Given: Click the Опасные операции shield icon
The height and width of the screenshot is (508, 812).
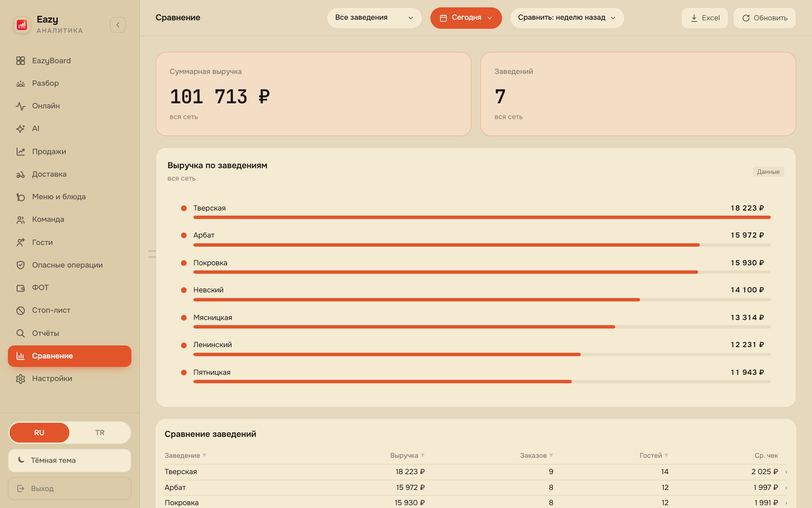Looking at the screenshot, I should tap(21, 265).
